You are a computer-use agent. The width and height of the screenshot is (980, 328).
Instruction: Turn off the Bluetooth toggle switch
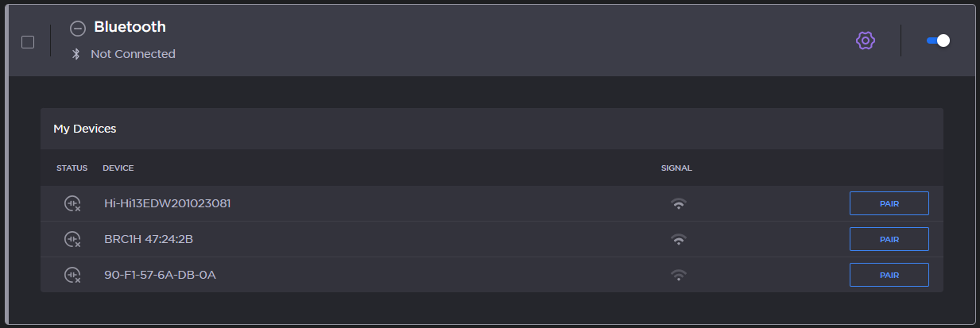click(x=938, y=41)
